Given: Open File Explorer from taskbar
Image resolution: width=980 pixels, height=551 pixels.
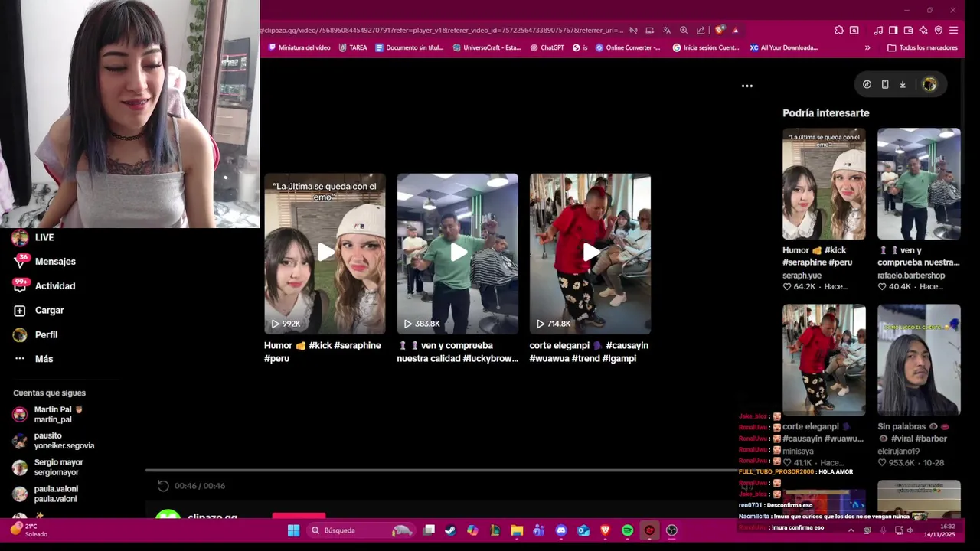Looking at the screenshot, I should pyautogui.click(x=517, y=530).
